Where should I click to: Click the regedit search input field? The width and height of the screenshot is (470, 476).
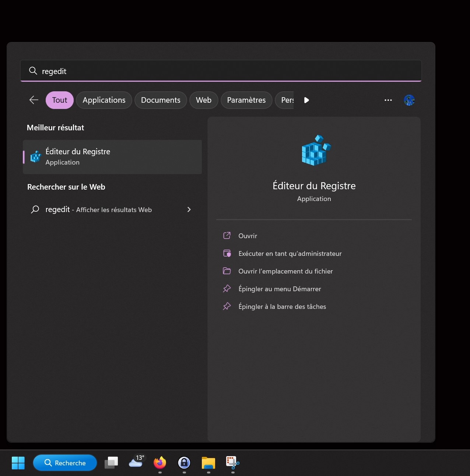[x=221, y=71]
